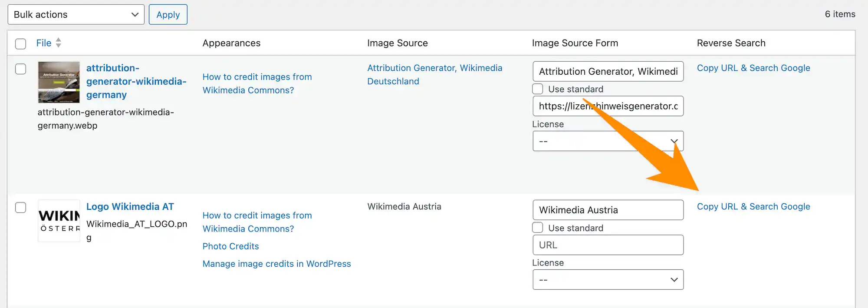
Task: Select the attribution-generator row checkbox
Action: [x=20, y=69]
